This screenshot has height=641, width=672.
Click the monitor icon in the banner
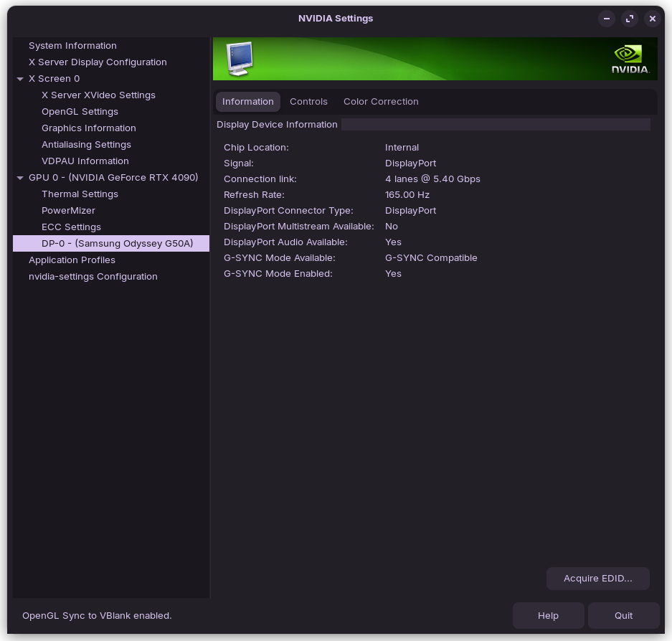click(240, 59)
